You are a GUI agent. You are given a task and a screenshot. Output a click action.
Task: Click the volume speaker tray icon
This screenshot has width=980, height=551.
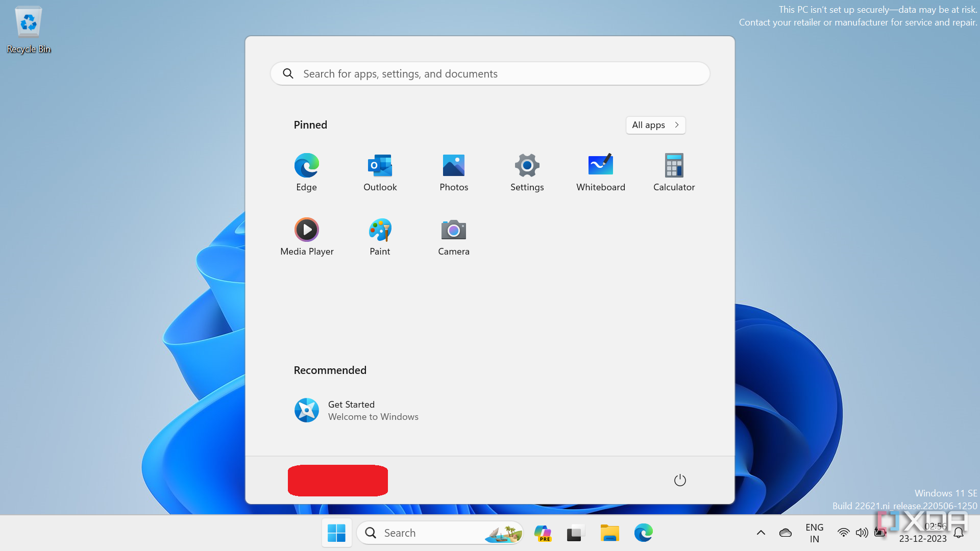(862, 533)
